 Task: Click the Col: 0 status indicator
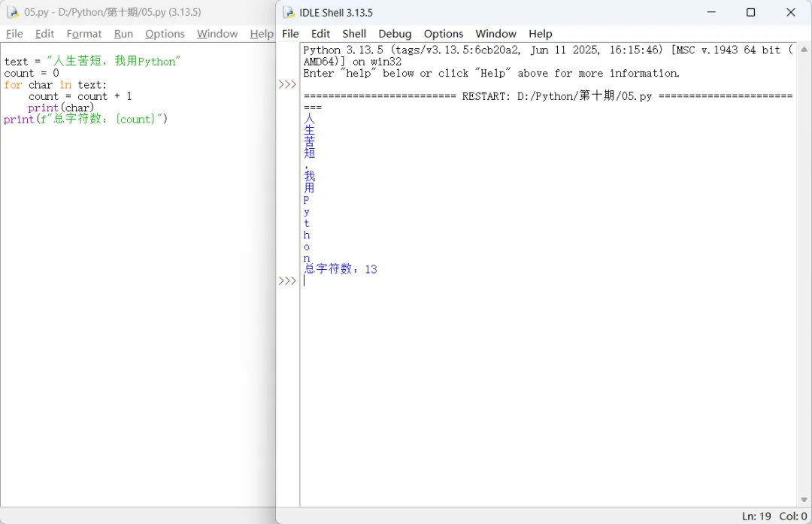(793, 516)
